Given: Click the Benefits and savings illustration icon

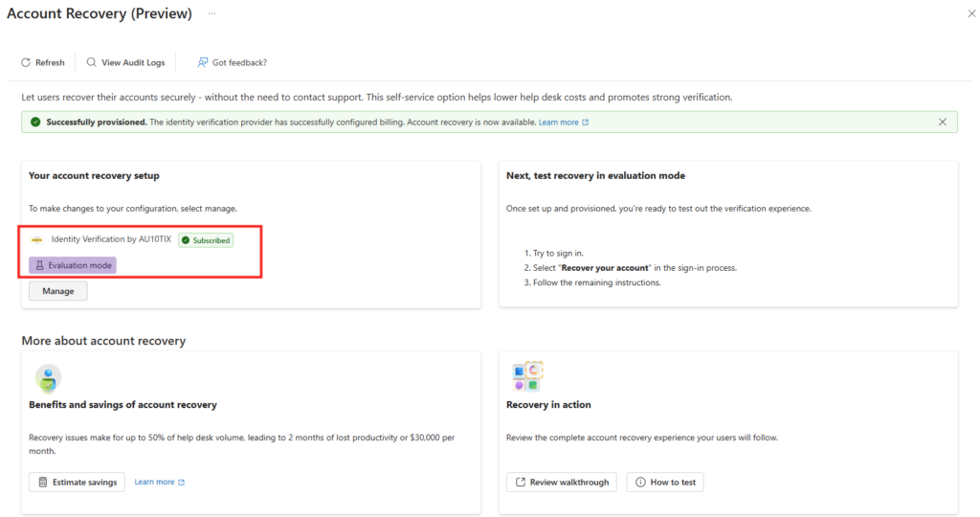Looking at the screenshot, I should pyautogui.click(x=48, y=378).
